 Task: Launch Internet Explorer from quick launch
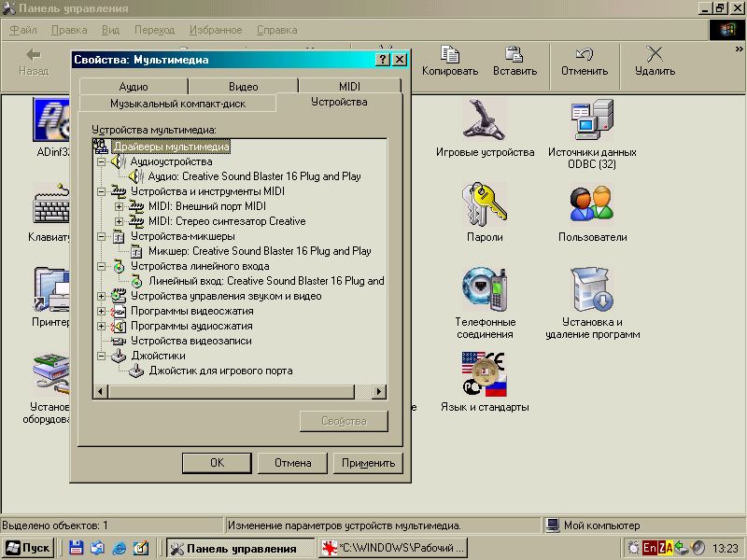(x=120, y=548)
